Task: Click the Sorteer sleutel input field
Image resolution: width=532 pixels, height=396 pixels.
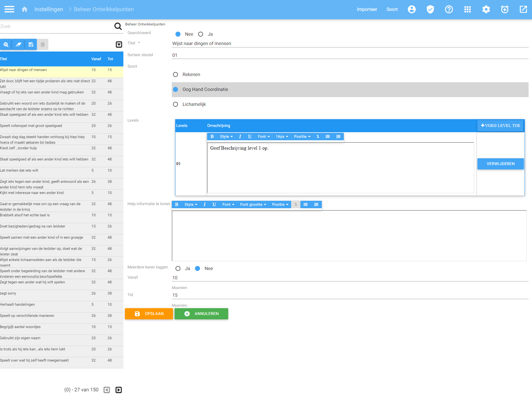Action: click(350, 55)
